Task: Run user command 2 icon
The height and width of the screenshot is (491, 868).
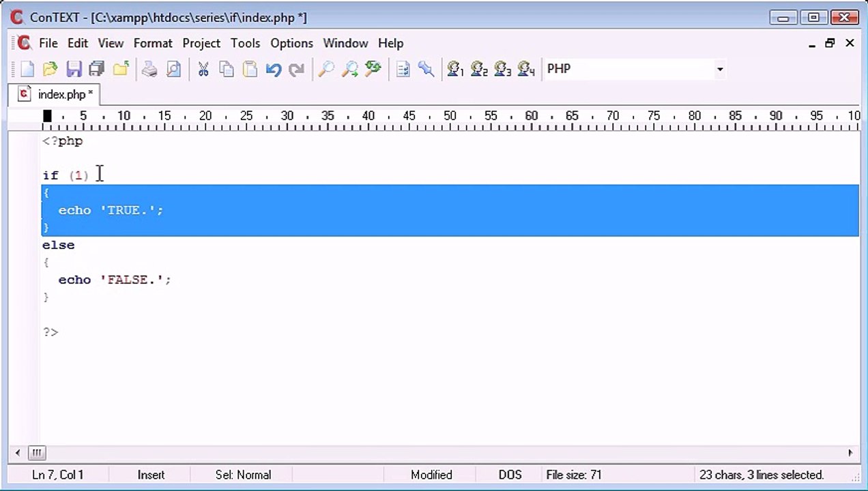Action: coord(479,69)
